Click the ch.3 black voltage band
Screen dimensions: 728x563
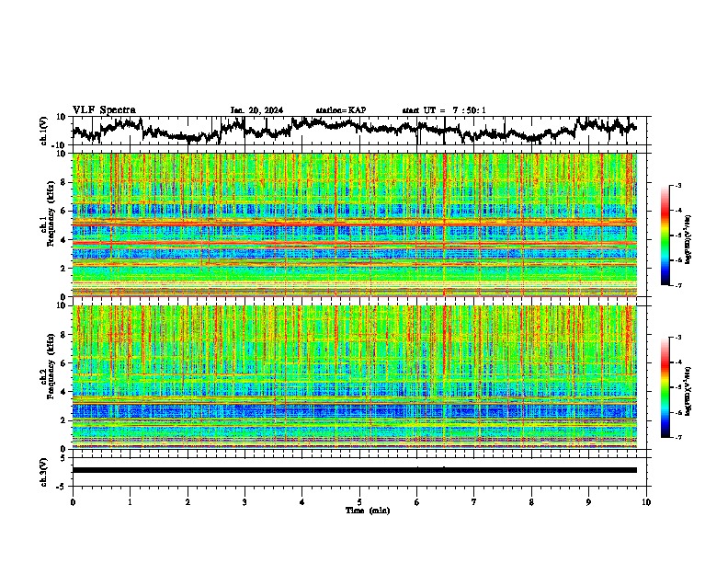pos(355,470)
